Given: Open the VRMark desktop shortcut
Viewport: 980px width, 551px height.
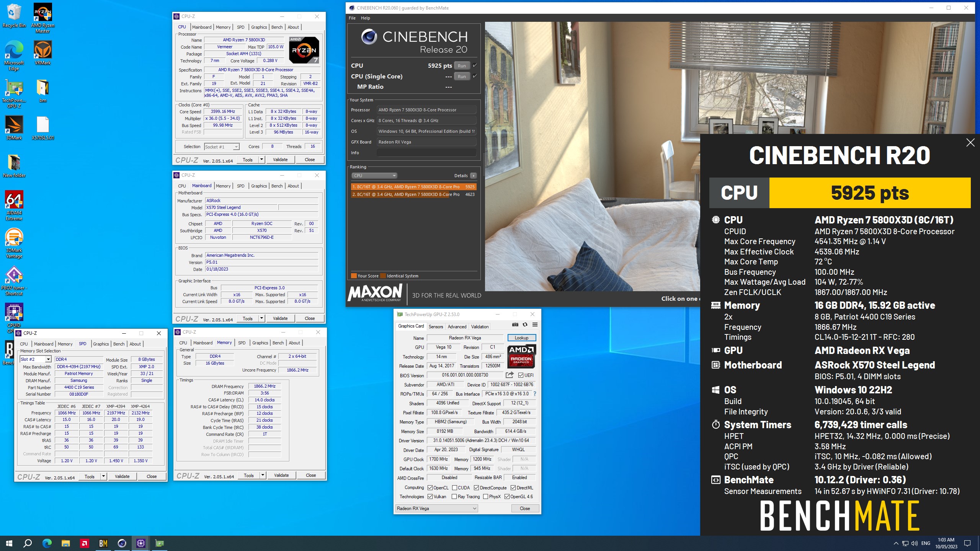Looking at the screenshot, I should click(x=42, y=52).
